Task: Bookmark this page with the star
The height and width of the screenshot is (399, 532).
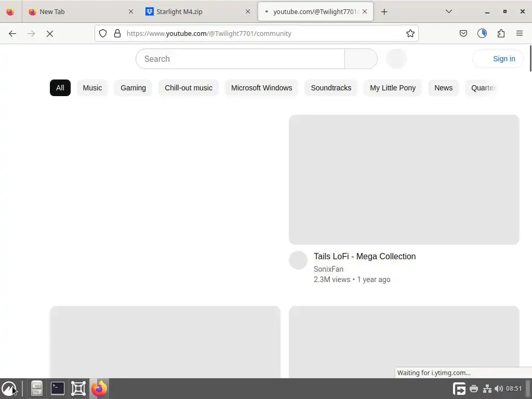Action: (410, 33)
